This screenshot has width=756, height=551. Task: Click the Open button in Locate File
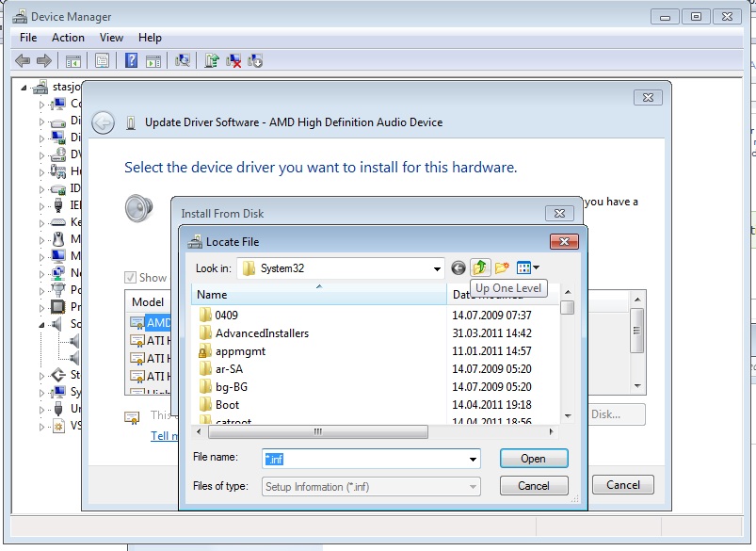533,459
